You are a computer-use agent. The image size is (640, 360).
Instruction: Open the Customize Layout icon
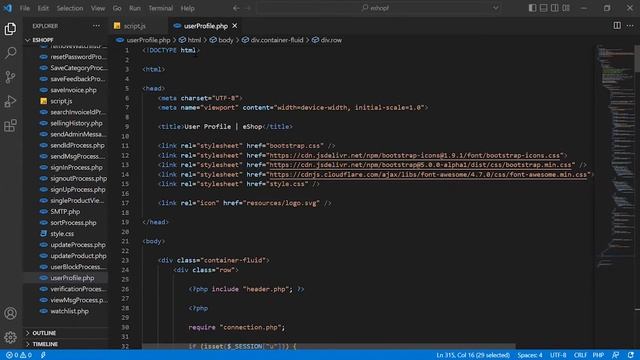point(566,8)
